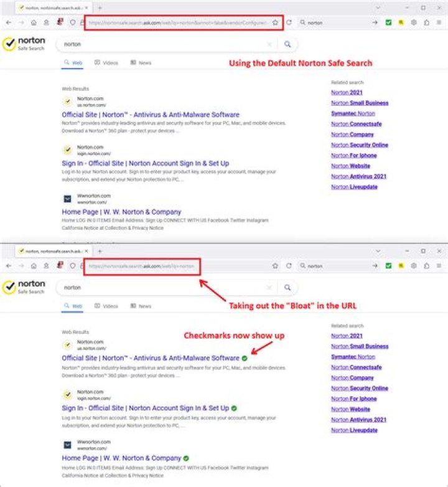This screenshot has width=448, height=487.
Task: Click the home icon in top browser toolbar
Action: pyautogui.click(x=34, y=22)
